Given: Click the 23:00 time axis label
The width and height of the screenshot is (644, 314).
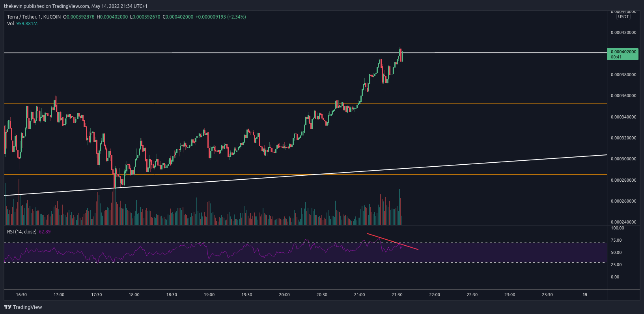Looking at the screenshot, I should click(x=510, y=295).
